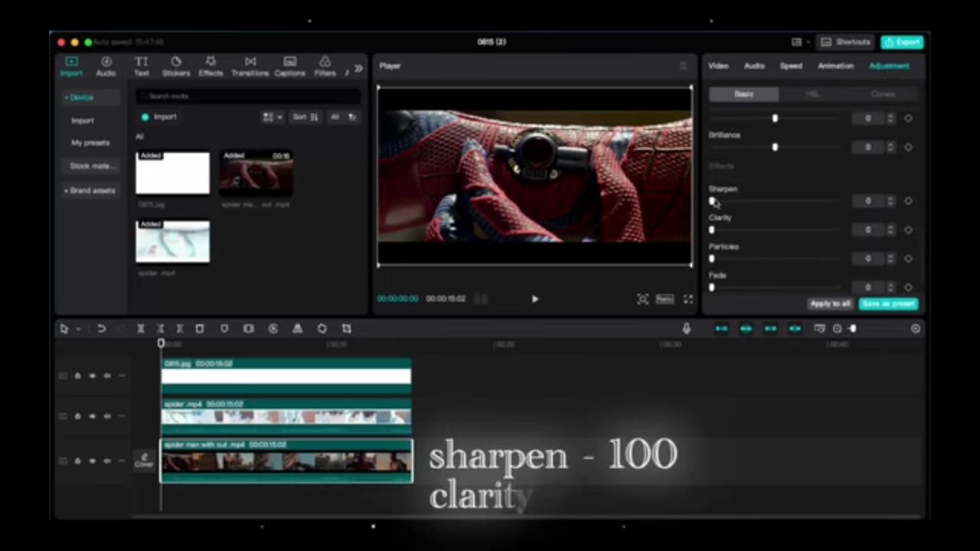Open the Captions tab

(x=289, y=67)
